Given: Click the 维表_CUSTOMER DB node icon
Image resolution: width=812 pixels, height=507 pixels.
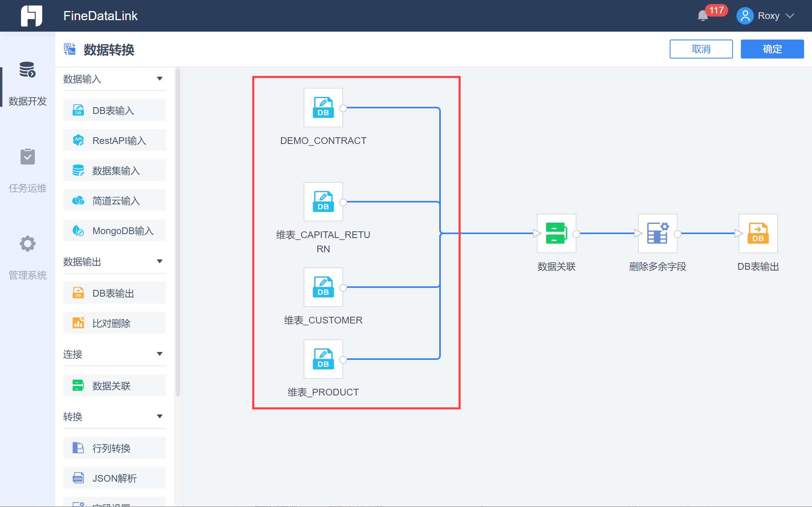Looking at the screenshot, I should pos(323,287).
